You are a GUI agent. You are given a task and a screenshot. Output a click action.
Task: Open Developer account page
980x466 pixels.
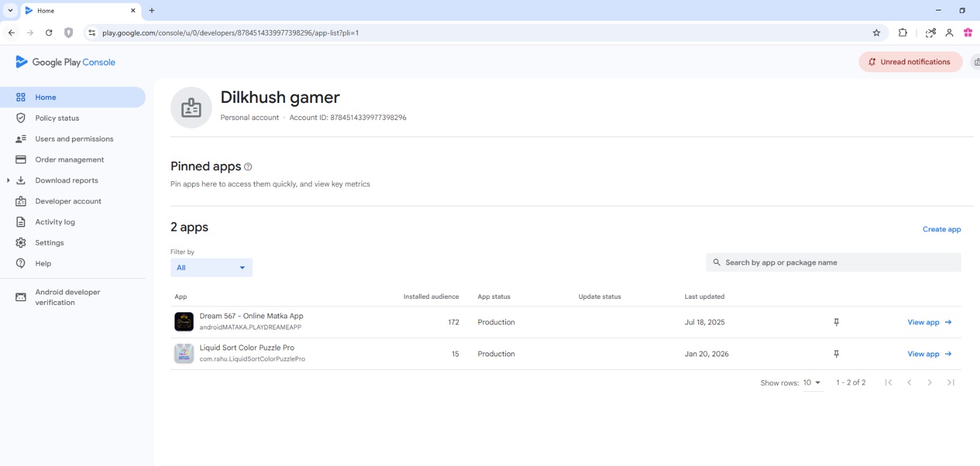pyautogui.click(x=68, y=201)
